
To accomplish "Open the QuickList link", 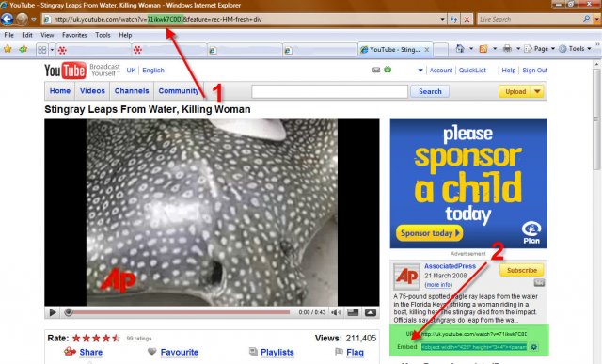I will [x=472, y=71].
